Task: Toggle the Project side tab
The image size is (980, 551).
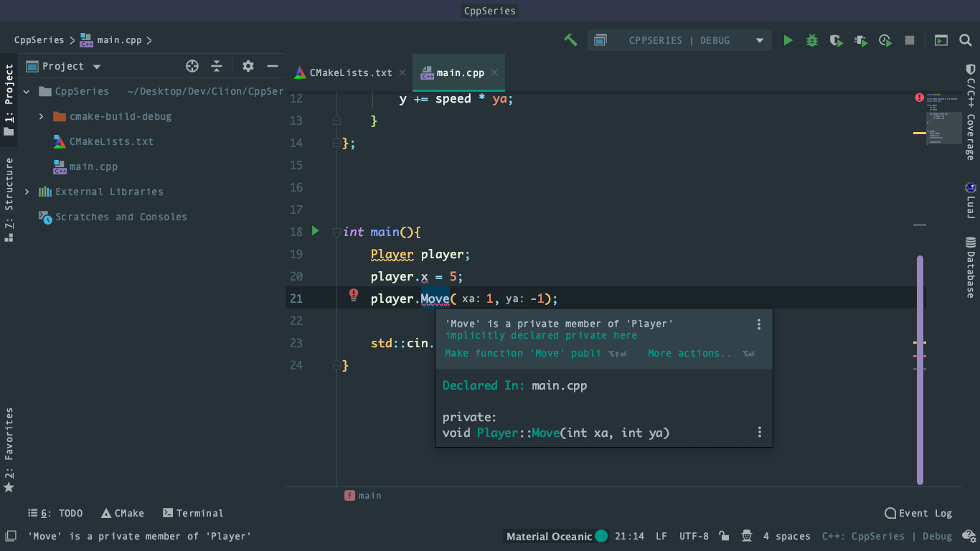Action: pos(9,100)
